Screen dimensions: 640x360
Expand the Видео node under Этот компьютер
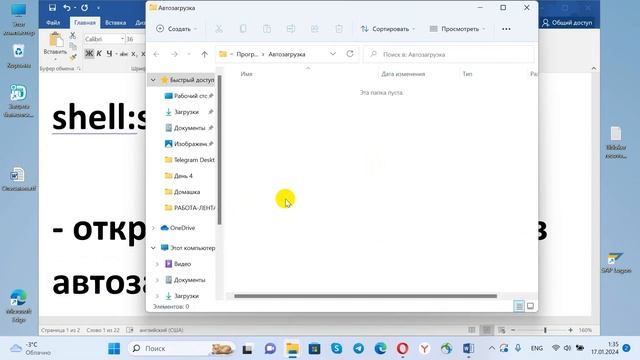point(157,264)
